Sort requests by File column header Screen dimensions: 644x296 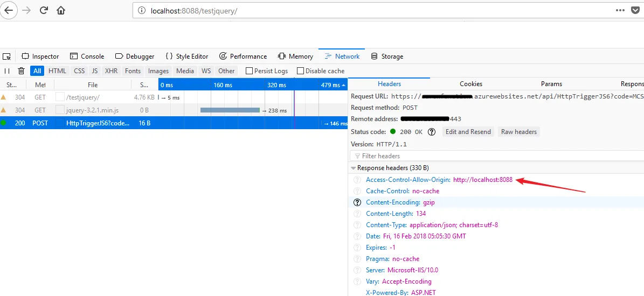(93, 85)
